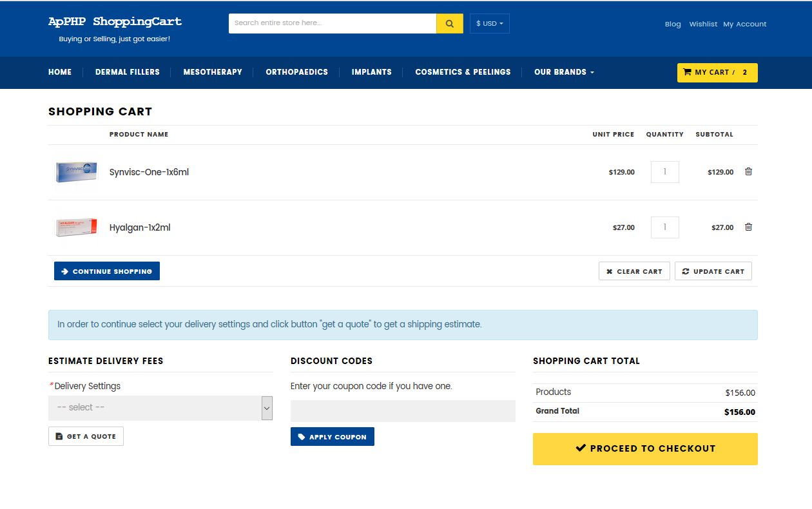The height and width of the screenshot is (509, 812).
Task: Click the X icon on Clear Cart
Action: click(x=609, y=271)
